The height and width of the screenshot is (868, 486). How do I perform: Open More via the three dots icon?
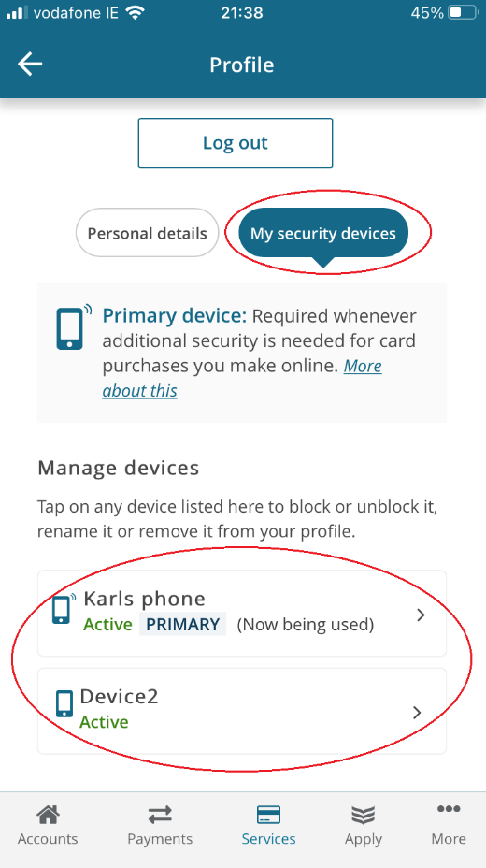coord(449,809)
